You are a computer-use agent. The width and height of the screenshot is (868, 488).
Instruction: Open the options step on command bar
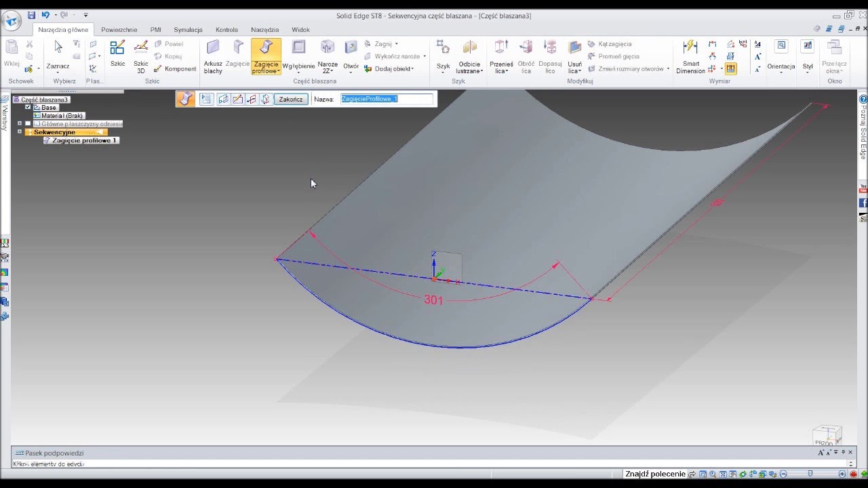click(x=207, y=99)
